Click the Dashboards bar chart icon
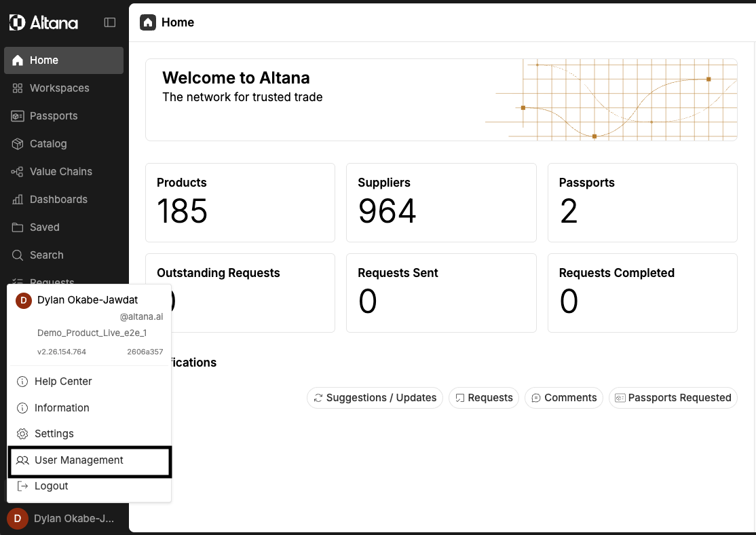This screenshot has width=756, height=535. tap(18, 199)
